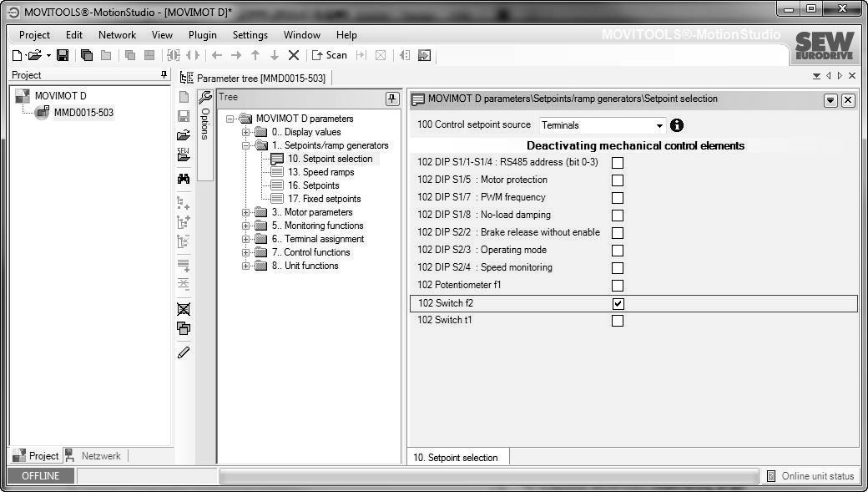
Task: Click the binoculars search icon in sidebar
Action: pyautogui.click(x=184, y=179)
